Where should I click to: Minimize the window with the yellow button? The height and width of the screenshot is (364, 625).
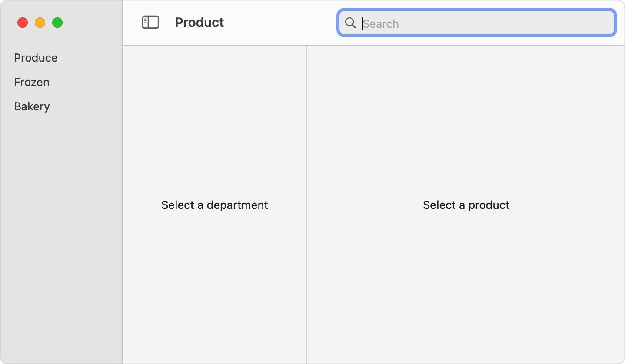click(40, 23)
